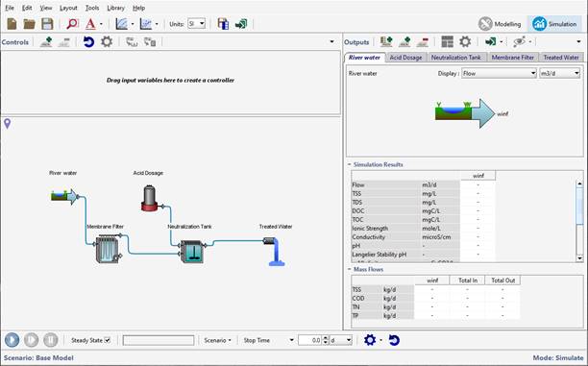The height and width of the screenshot is (366, 588).
Task: Click the stop time spinner up arrow
Action: tap(326, 338)
